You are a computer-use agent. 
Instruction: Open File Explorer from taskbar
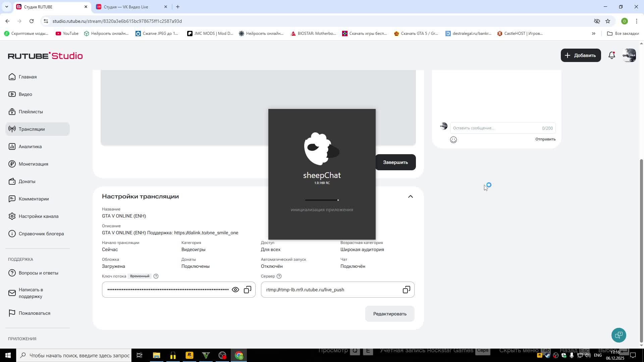pyautogui.click(x=156, y=355)
